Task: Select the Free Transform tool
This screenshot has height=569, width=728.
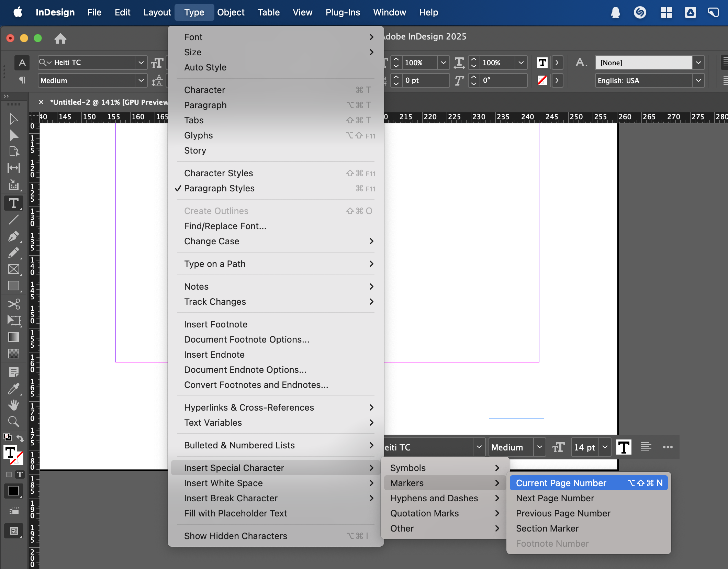Action: point(14,321)
